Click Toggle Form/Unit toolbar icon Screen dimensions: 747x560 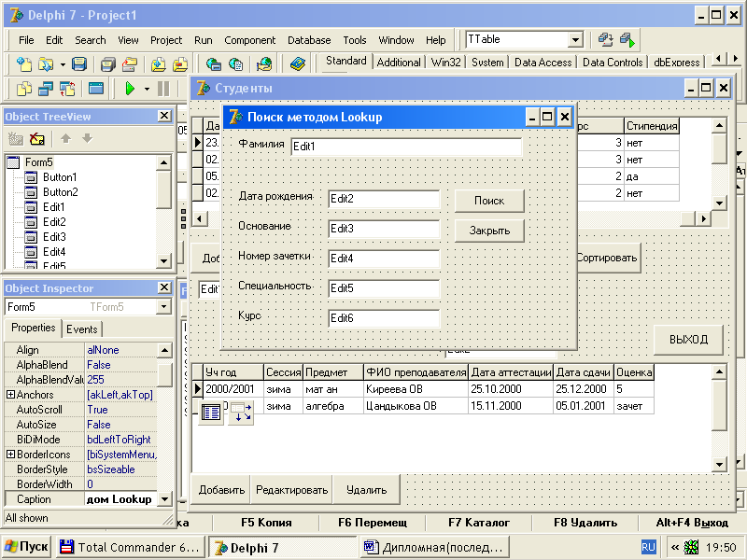pos(67,89)
